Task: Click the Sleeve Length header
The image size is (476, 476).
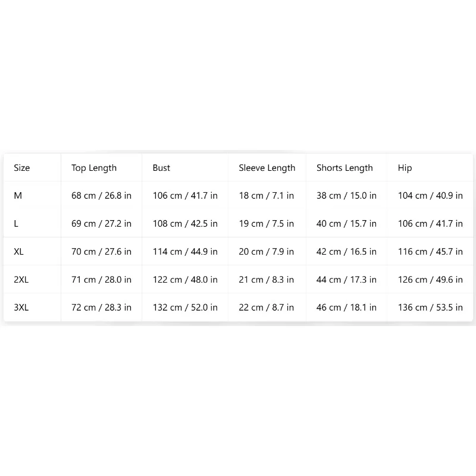Action: coord(267,168)
